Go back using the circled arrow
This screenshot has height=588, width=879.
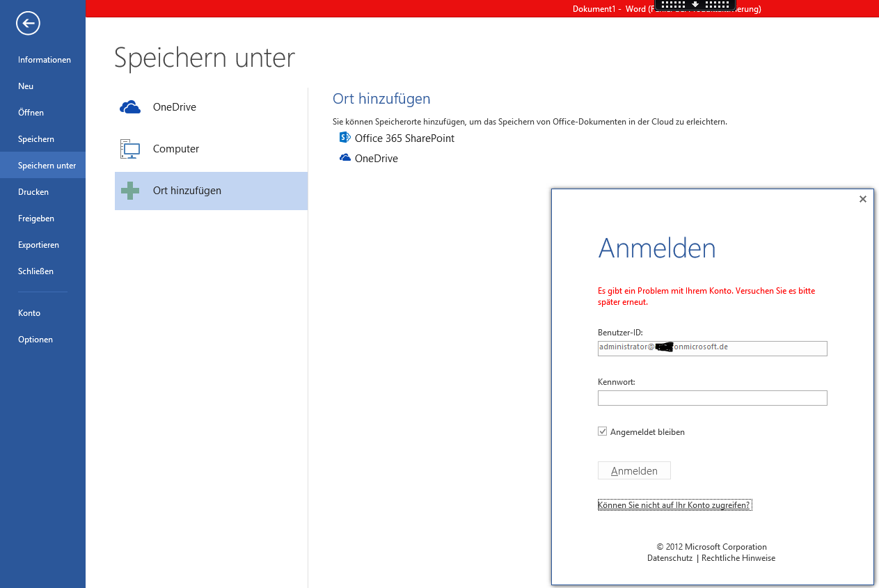[29, 24]
